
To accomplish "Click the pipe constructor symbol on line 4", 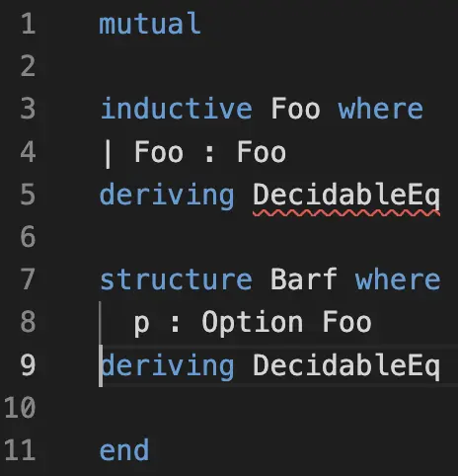I will click(108, 153).
